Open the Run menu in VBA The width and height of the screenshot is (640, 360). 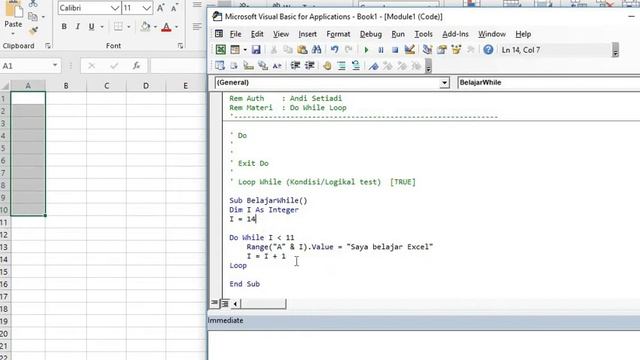coord(398,34)
